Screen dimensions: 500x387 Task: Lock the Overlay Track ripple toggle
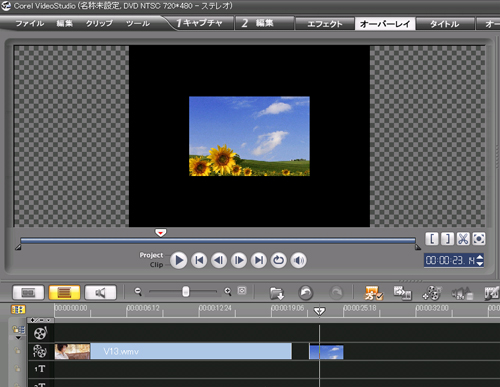click(x=17, y=351)
